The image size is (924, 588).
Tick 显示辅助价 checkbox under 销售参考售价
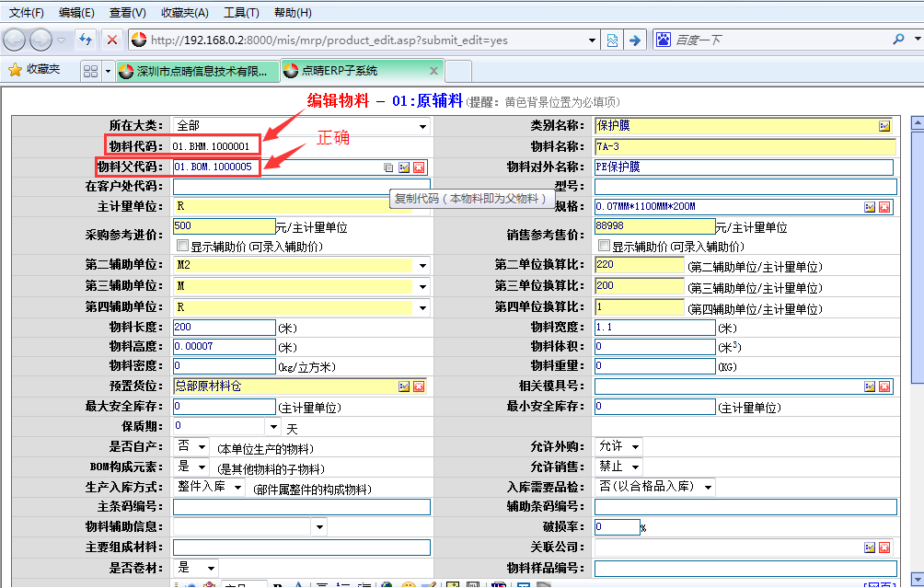tap(604, 247)
